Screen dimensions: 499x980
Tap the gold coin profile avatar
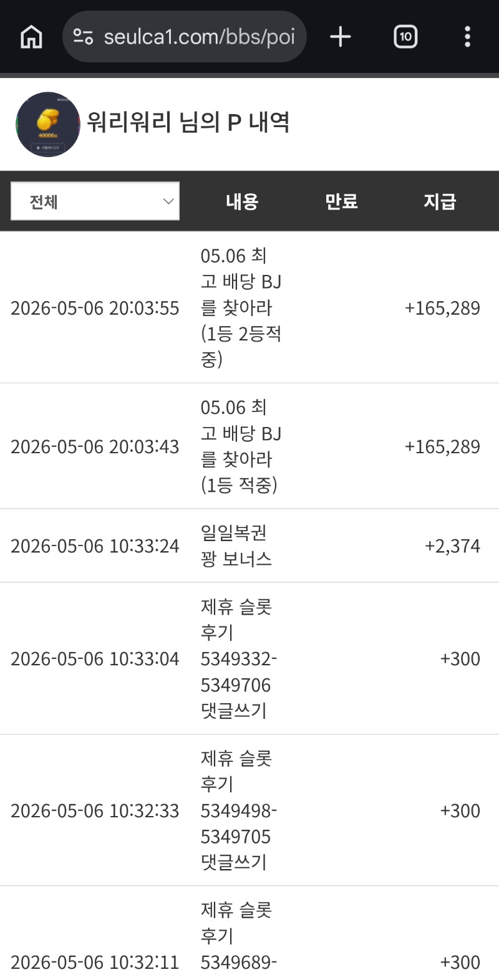48,124
